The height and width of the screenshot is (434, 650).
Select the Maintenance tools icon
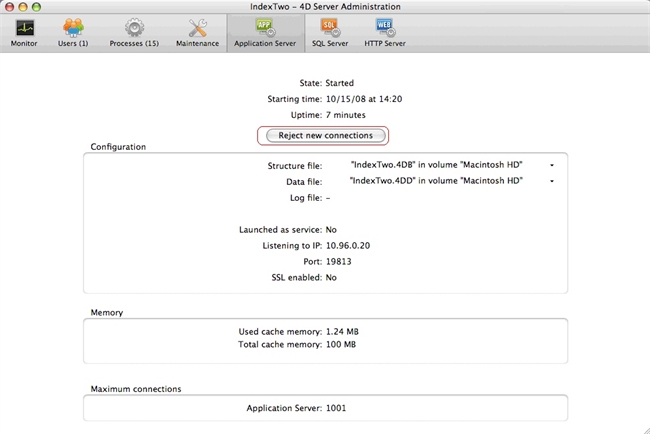(197, 27)
